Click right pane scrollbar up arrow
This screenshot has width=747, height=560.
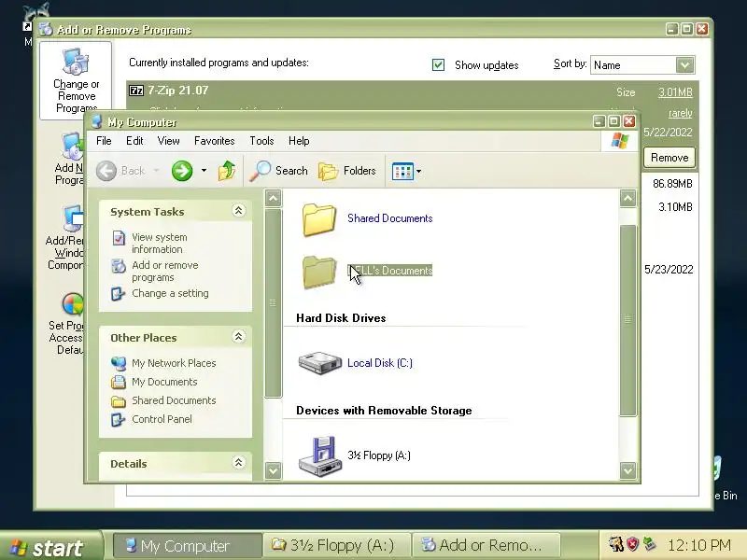tap(627, 198)
